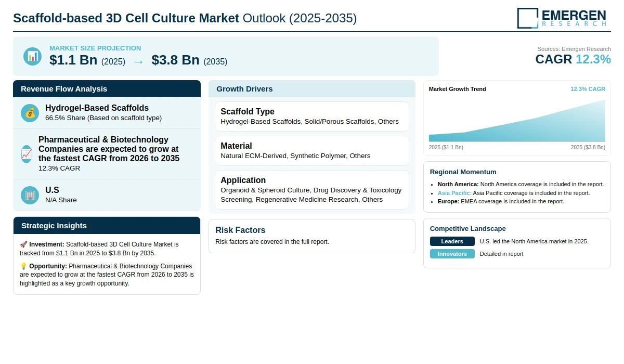624x364 pixels.
Task: Click the Leaders badge
Action: tap(452, 241)
